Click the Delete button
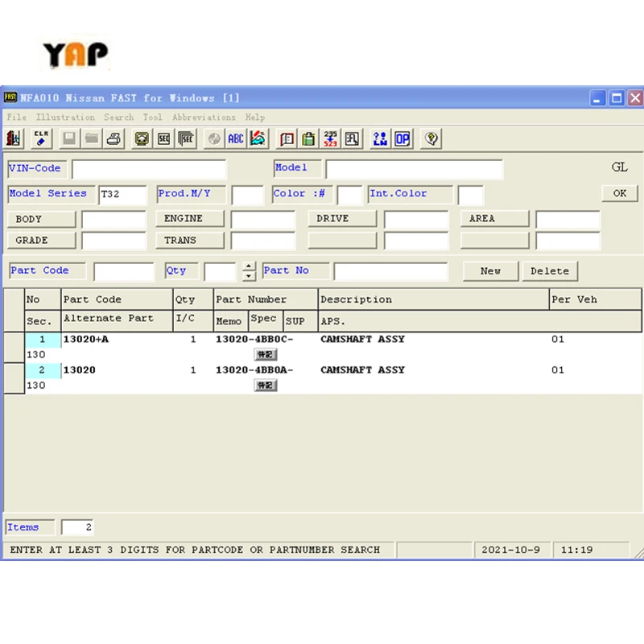This screenshot has width=644, height=644. (x=550, y=271)
